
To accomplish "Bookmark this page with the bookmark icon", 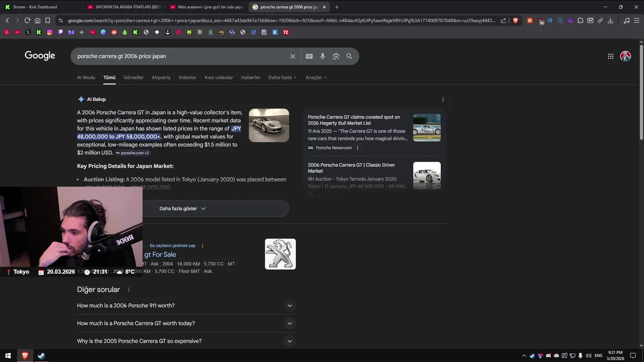I will pyautogui.click(x=47, y=21).
